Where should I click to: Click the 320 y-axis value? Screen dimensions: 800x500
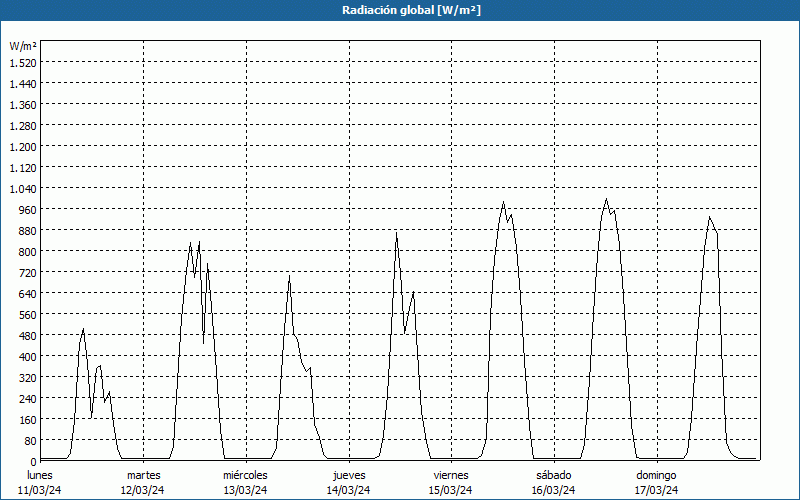pos(29,378)
